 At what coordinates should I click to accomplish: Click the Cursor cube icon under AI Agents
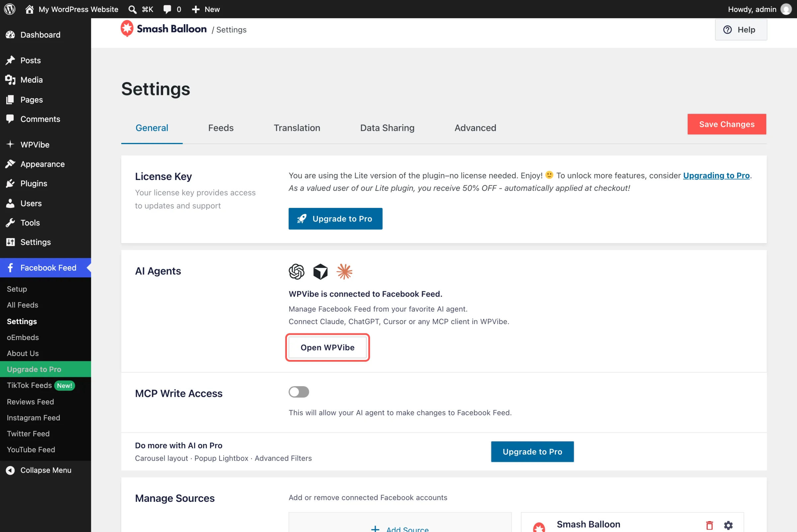coord(320,271)
